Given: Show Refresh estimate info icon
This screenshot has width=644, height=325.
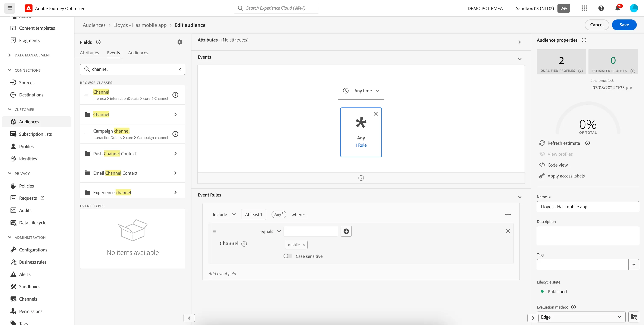Looking at the screenshot, I should pyautogui.click(x=588, y=143).
